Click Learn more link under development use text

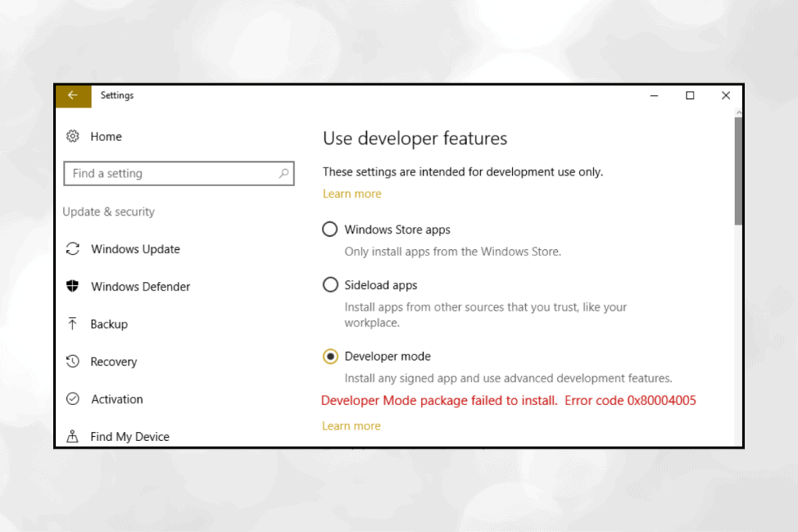tap(351, 194)
